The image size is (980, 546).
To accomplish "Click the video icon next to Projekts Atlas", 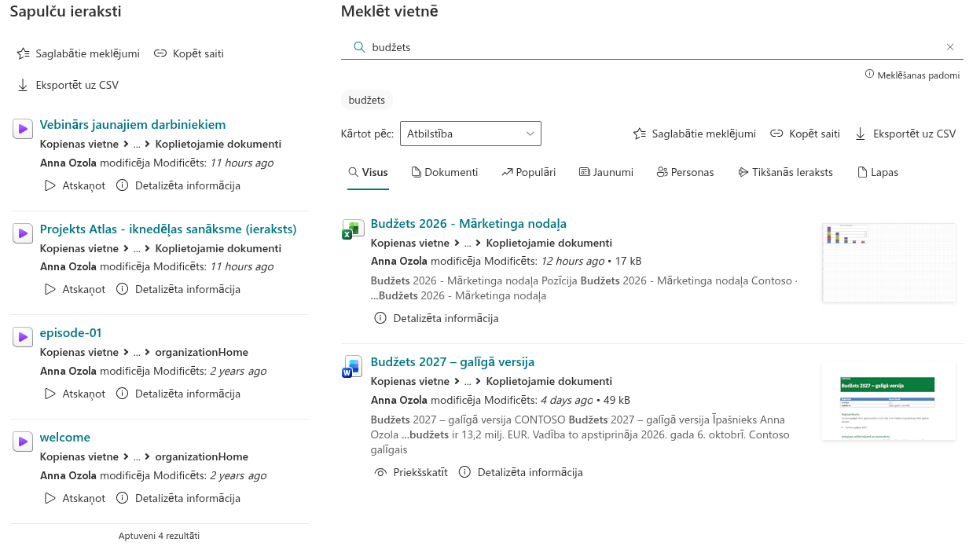I will click(x=22, y=233).
